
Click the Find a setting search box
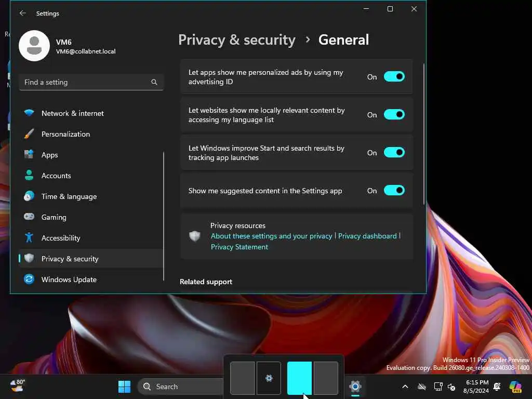pos(91,82)
